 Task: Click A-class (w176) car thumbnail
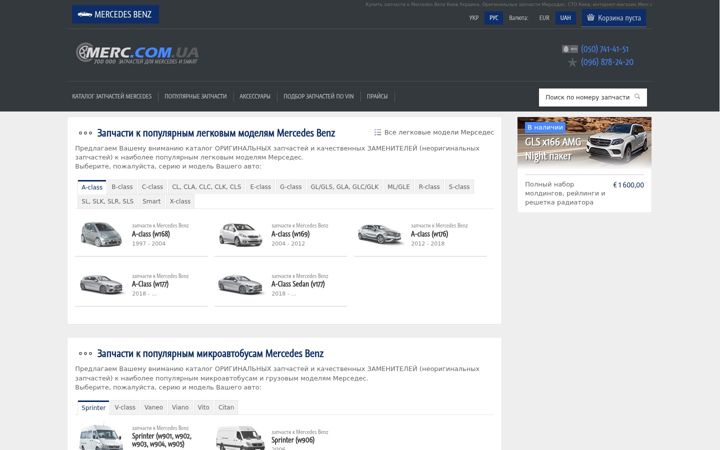pos(379,234)
